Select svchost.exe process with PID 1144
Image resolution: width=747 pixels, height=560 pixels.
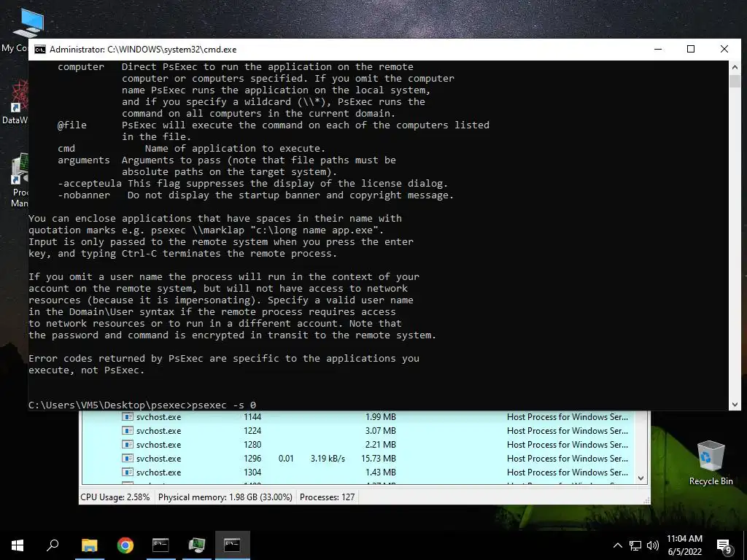point(358,416)
